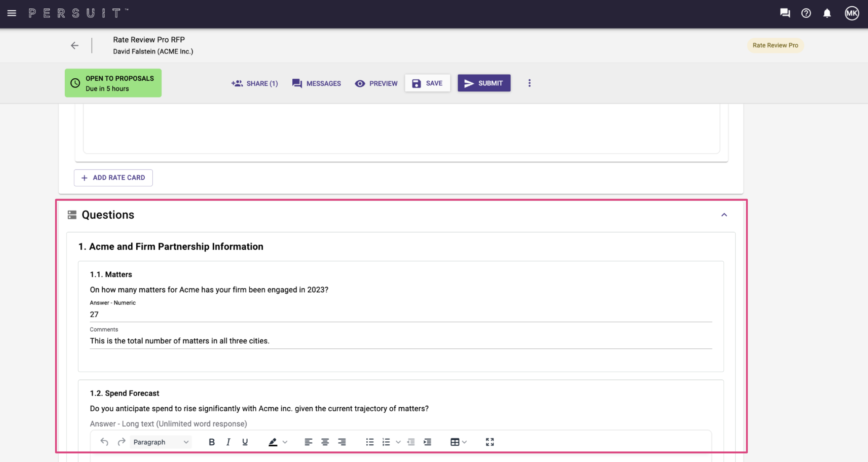Click the PERSUIT logo

(78, 13)
